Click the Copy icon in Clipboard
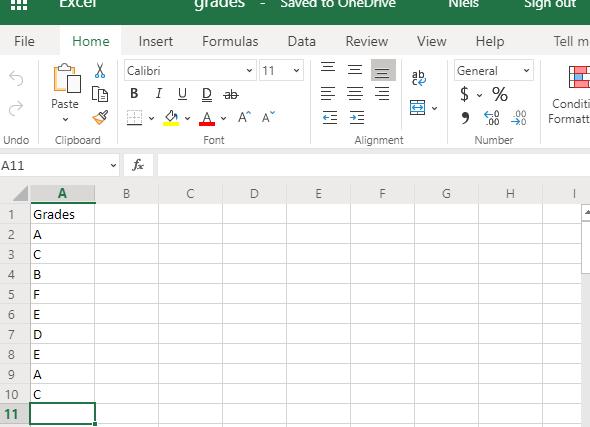Screen dimensions: 590x427 [x=100, y=94]
